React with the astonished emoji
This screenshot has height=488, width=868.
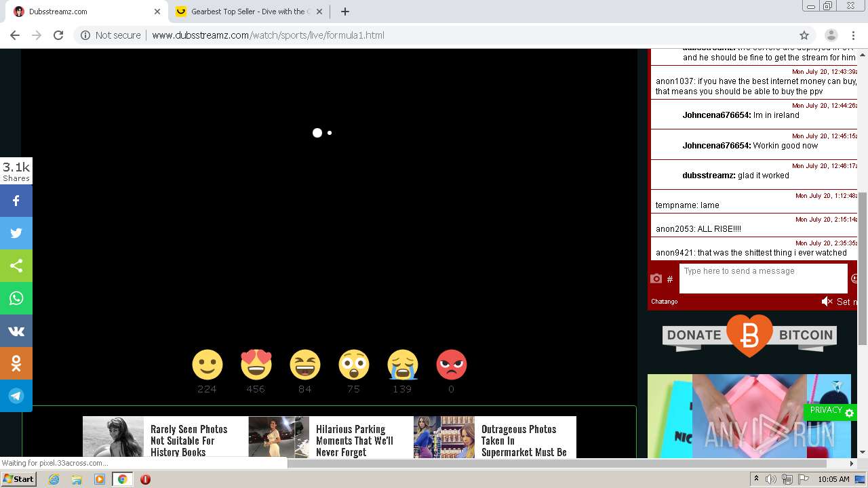[354, 365]
